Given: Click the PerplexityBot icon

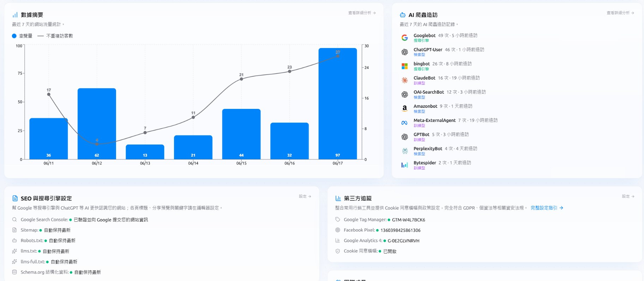Looking at the screenshot, I should click(405, 151).
